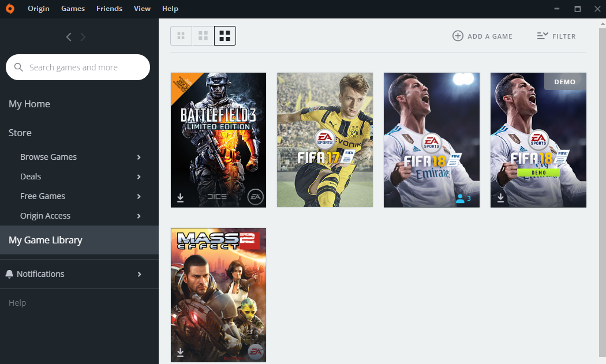Viewport: 606px width, 364px height.
Task: Click FIFA 18 Demo download arrow icon
Action: (500, 198)
